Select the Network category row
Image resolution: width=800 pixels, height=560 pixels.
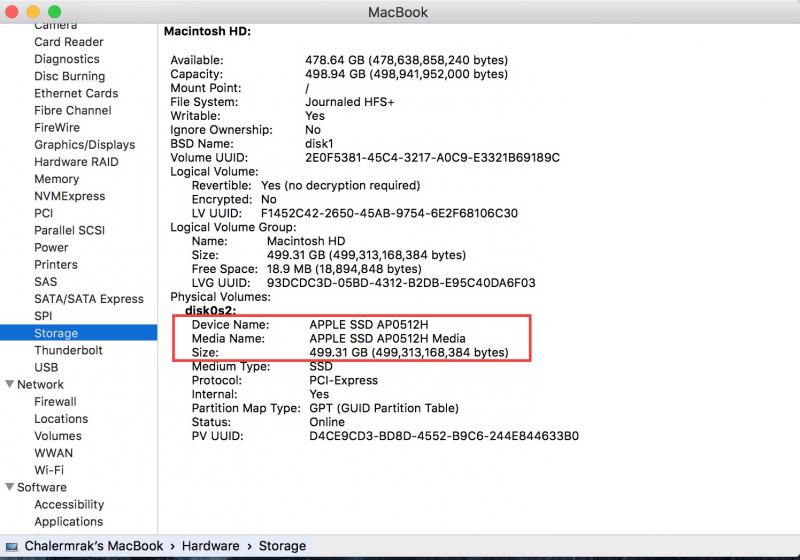[40, 385]
